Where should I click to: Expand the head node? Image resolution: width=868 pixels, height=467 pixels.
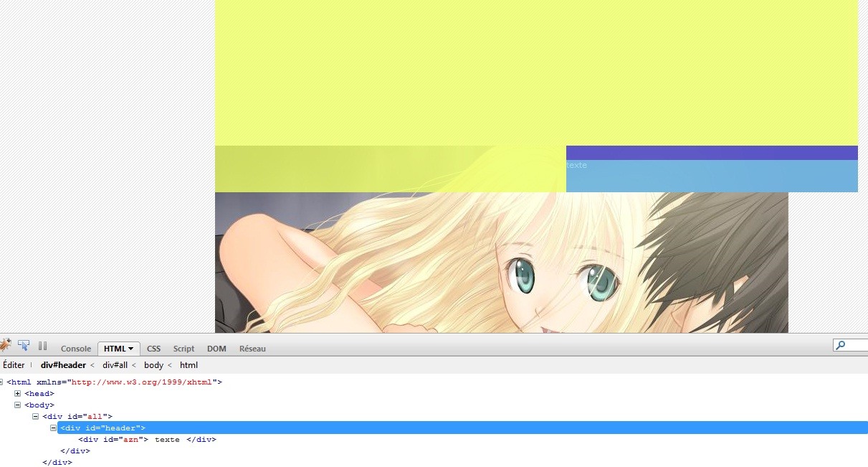click(x=18, y=394)
